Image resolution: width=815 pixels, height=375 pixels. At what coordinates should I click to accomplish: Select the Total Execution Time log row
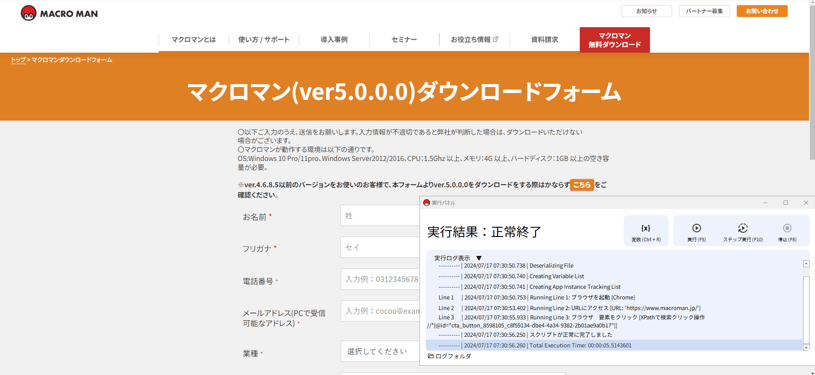pos(613,345)
